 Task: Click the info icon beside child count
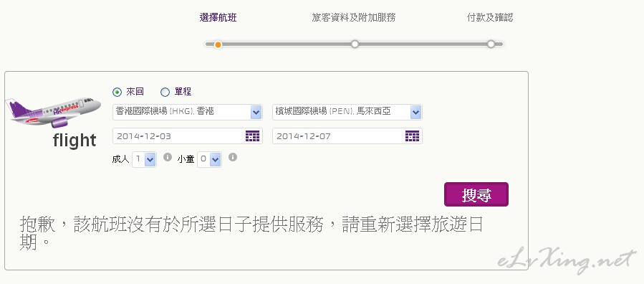(233, 157)
